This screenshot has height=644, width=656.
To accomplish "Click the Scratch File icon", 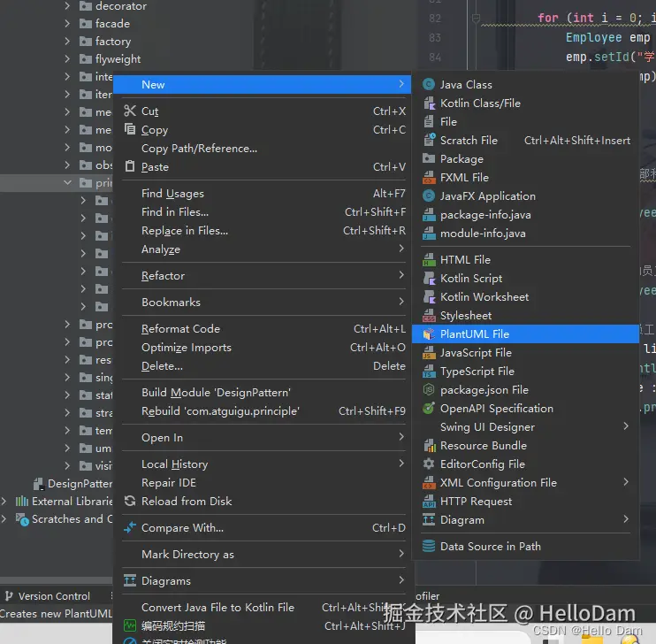I will [429, 141].
